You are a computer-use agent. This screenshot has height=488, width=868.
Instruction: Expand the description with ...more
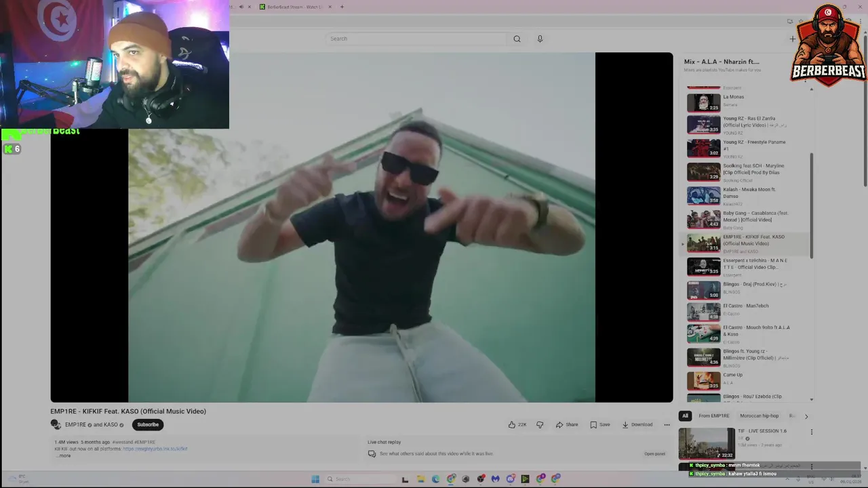(63, 455)
